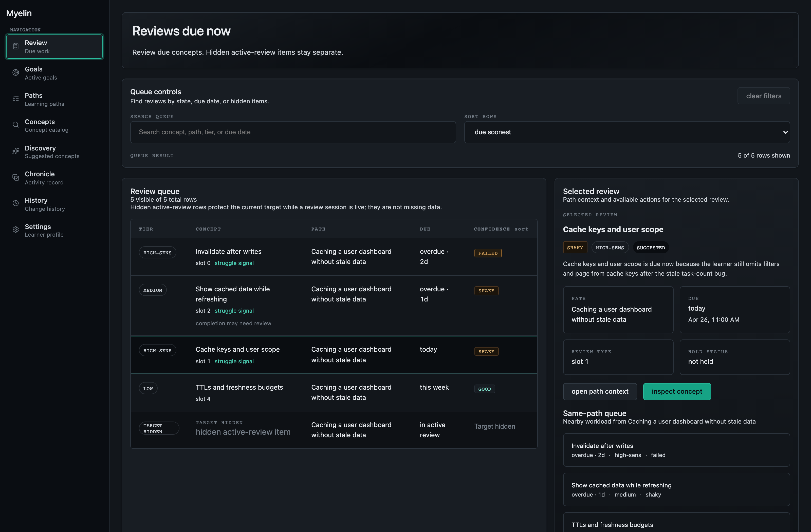Click the Goals target icon
The height and width of the screenshot is (532, 811).
click(16, 72)
